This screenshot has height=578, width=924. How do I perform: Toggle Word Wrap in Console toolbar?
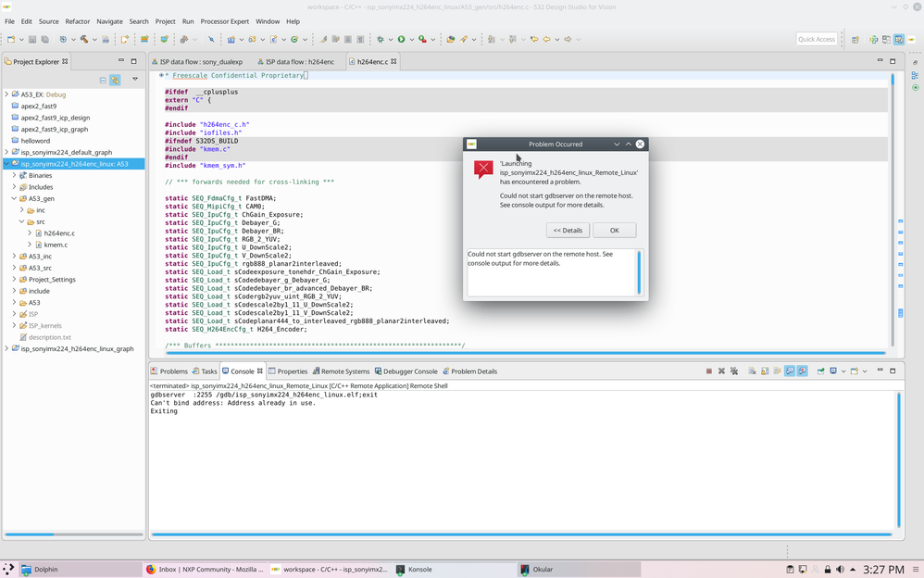pyautogui.click(x=778, y=371)
